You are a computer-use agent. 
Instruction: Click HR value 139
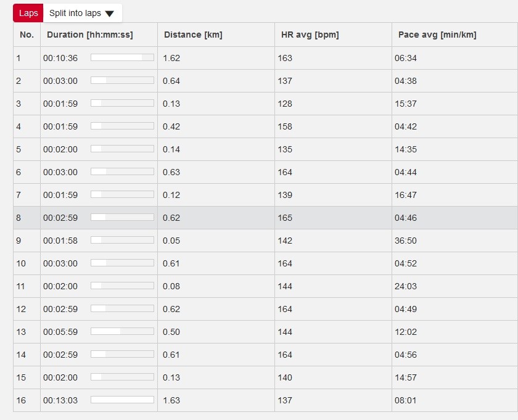[x=285, y=195]
